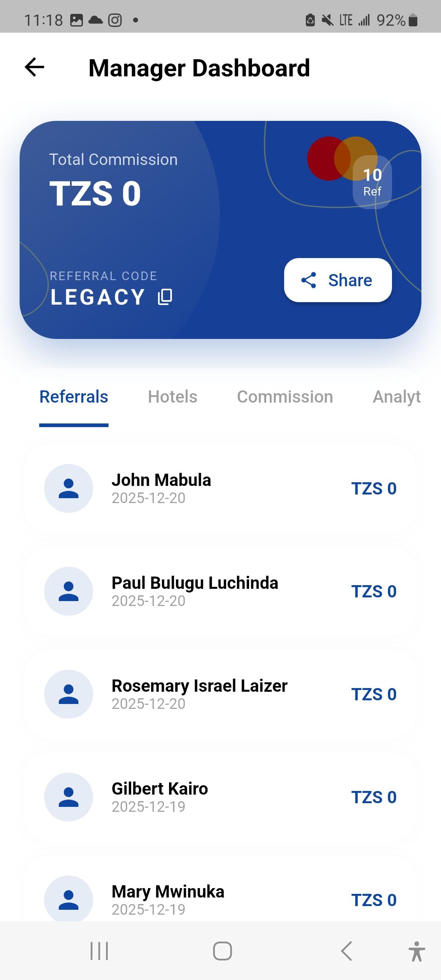
Task: Select the Referrals tab
Action: (x=74, y=397)
